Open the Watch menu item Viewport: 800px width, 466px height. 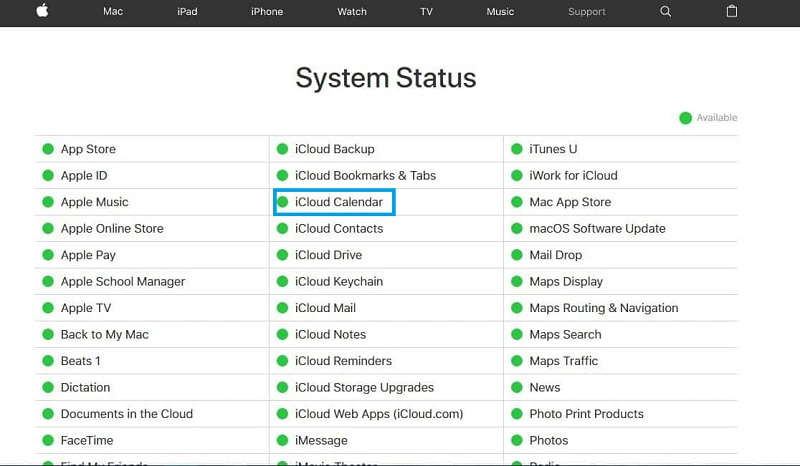352,11
